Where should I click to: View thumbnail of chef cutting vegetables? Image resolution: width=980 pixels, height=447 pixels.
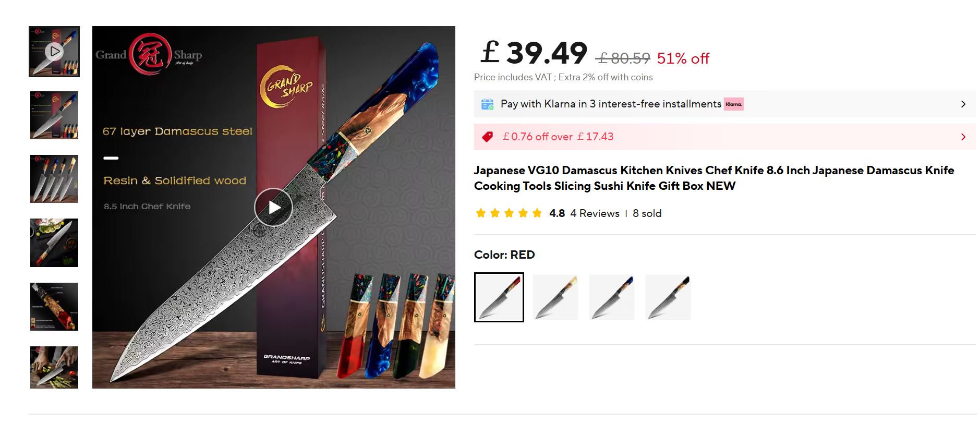[54, 367]
